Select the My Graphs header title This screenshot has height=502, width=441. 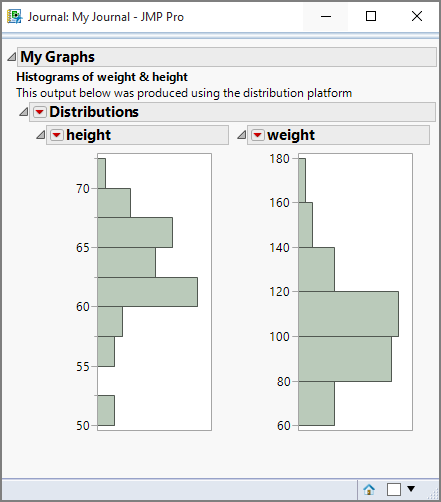click(x=57, y=57)
